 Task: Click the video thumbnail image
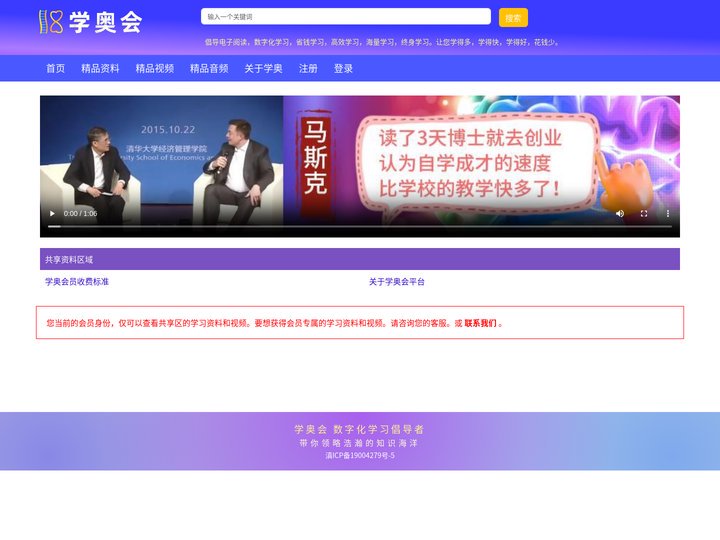click(x=360, y=166)
